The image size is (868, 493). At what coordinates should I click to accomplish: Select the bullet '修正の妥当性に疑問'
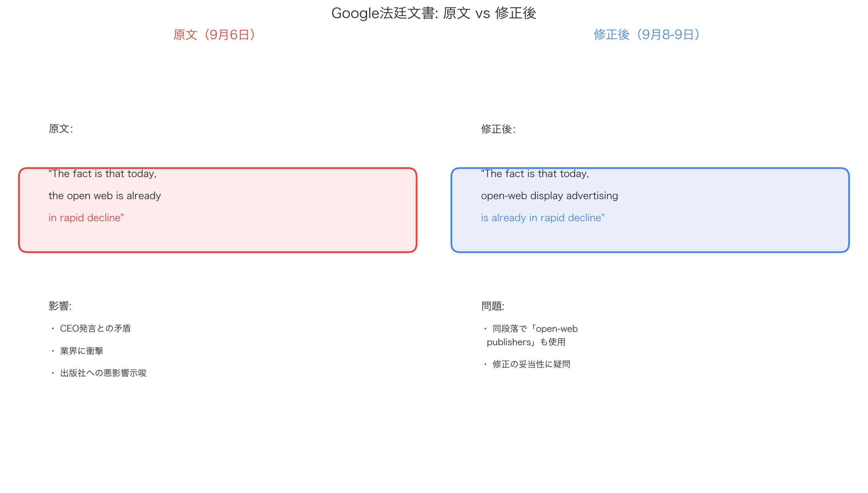pos(531,364)
